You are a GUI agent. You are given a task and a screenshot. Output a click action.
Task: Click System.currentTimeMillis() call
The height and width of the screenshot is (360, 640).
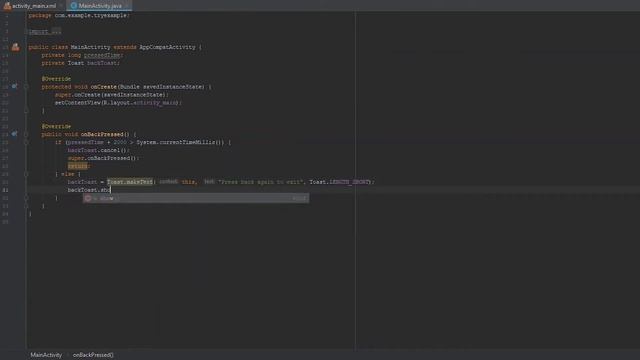(x=180, y=142)
